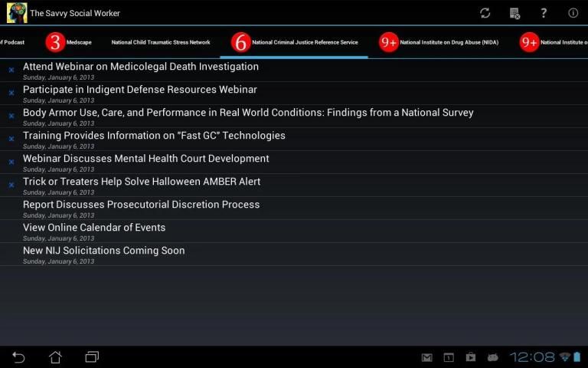
Task: Toggle the x marker beside Indigent Defense Resources
Action: pyautogui.click(x=11, y=93)
